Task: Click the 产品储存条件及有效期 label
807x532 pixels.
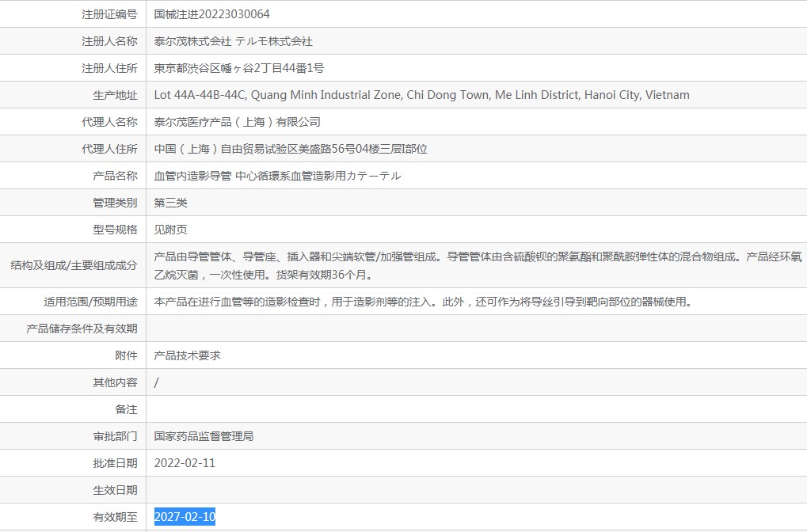Action: tap(82, 329)
